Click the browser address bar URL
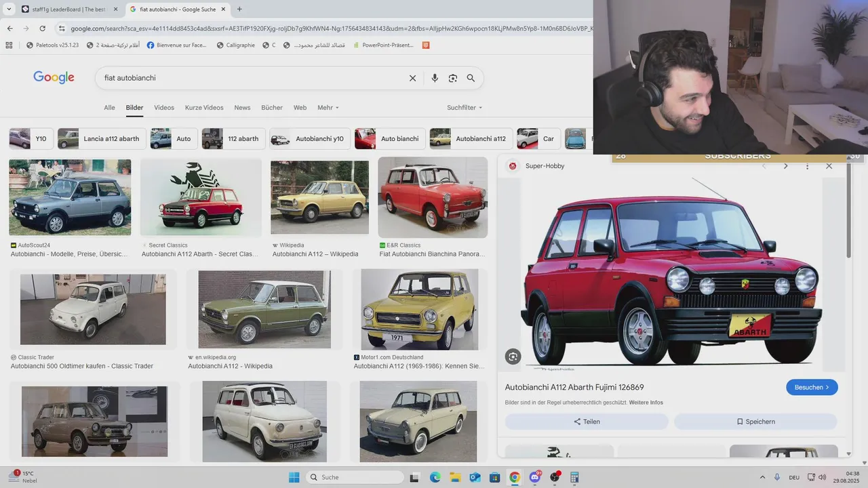Image resolution: width=868 pixels, height=488 pixels. [x=331, y=28]
